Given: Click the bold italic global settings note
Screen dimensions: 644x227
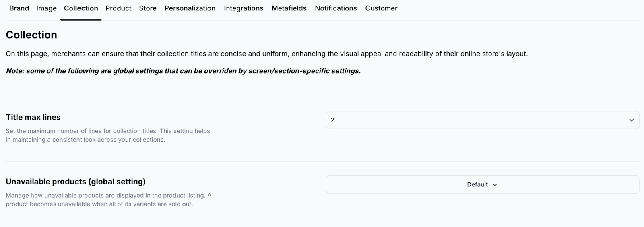Looking at the screenshot, I should click(183, 71).
